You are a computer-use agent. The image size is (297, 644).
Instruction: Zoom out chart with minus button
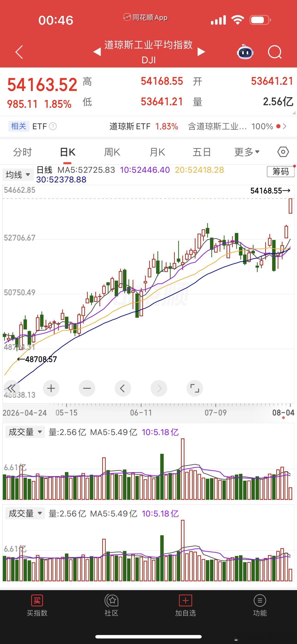(x=87, y=388)
